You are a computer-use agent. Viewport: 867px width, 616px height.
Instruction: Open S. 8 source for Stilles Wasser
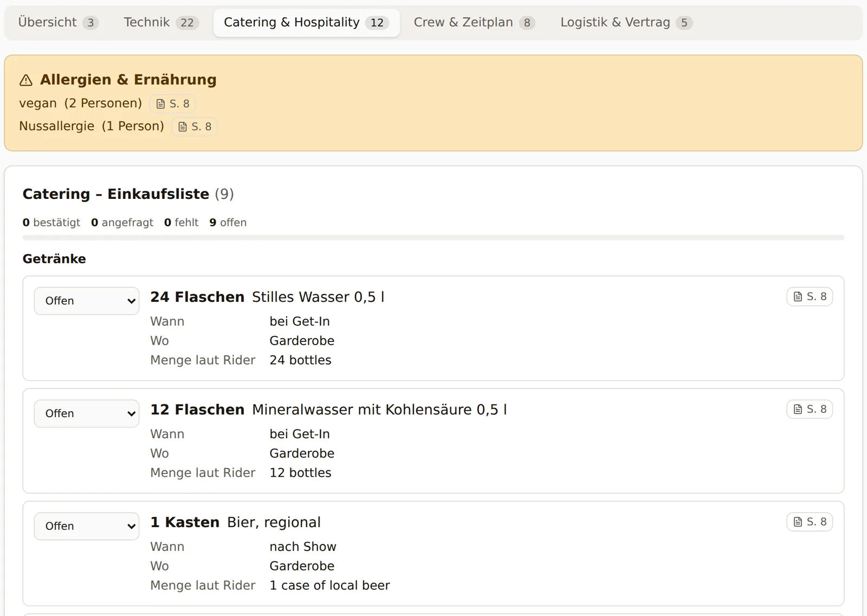pyautogui.click(x=810, y=296)
